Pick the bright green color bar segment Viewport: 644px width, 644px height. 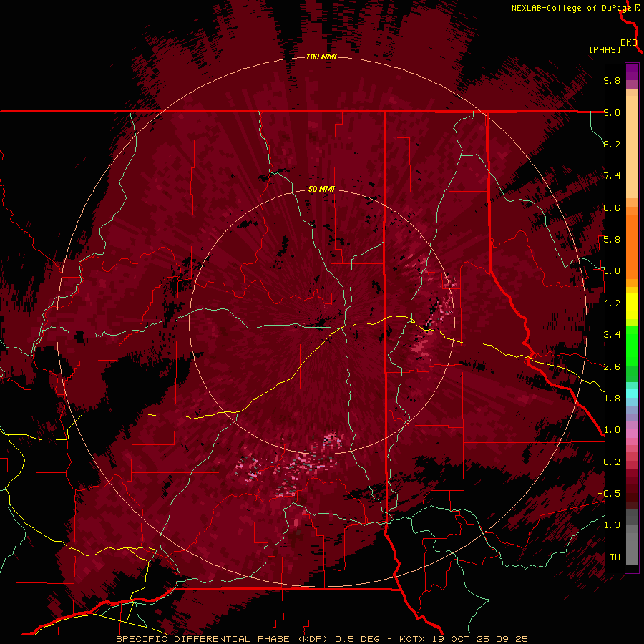[x=632, y=345]
